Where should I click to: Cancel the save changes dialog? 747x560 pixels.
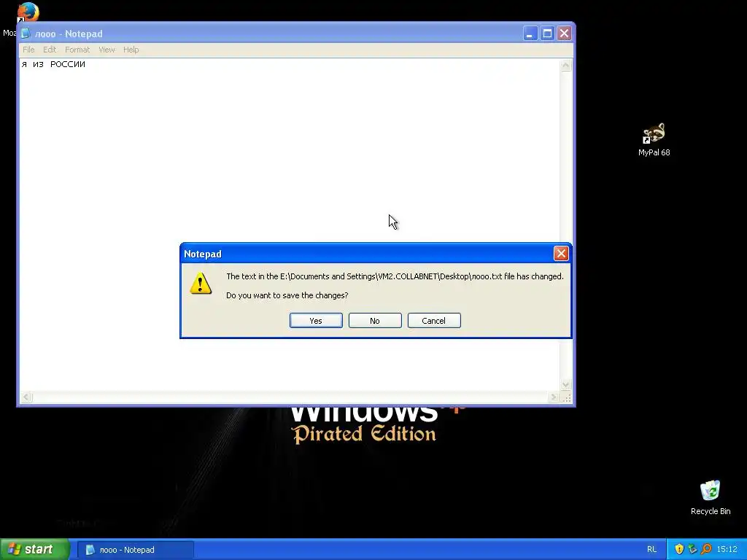434,321
